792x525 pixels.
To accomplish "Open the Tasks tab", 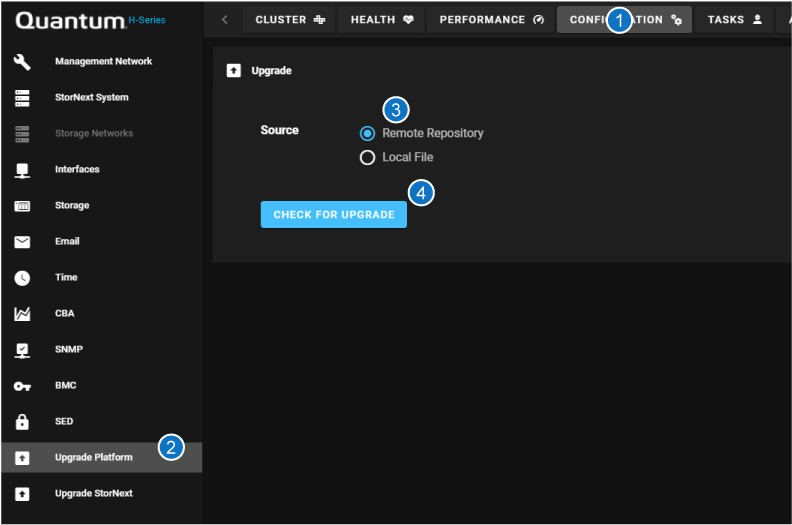I will click(734, 20).
